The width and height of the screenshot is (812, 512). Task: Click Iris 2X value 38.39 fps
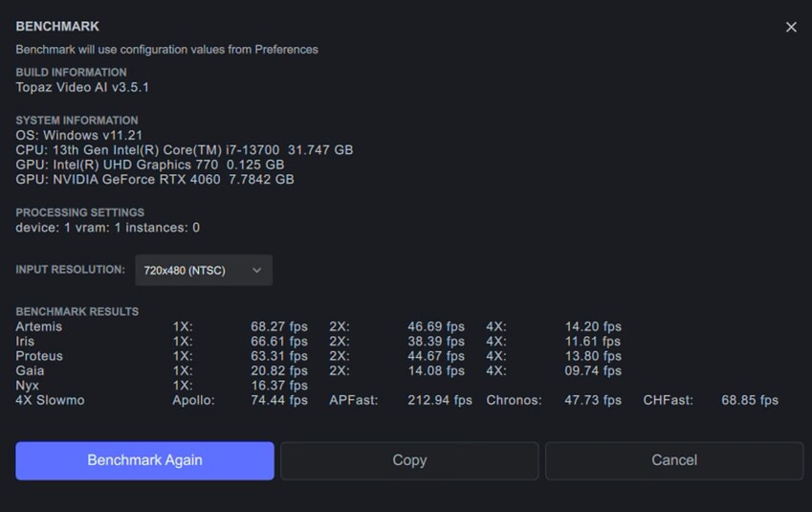(x=436, y=341)
